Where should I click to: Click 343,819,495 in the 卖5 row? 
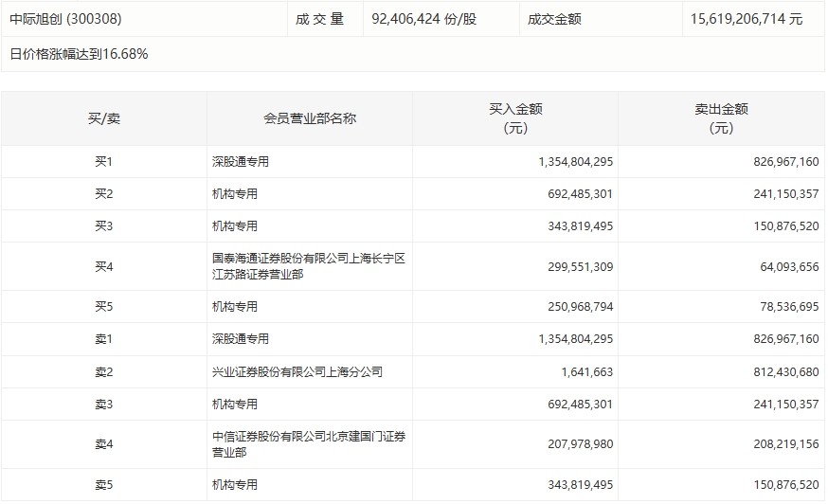click(581, 484)
